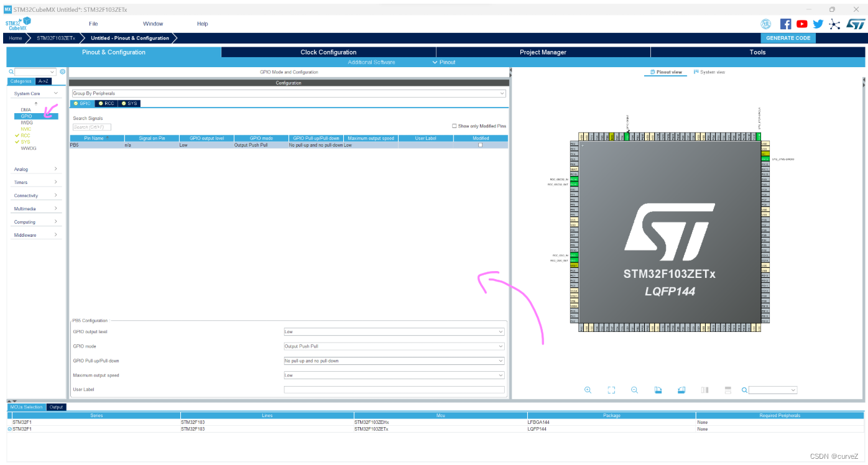Open the Twitter icon link
The height and width of the screenshot is (465, 868).
click(818, 24)
